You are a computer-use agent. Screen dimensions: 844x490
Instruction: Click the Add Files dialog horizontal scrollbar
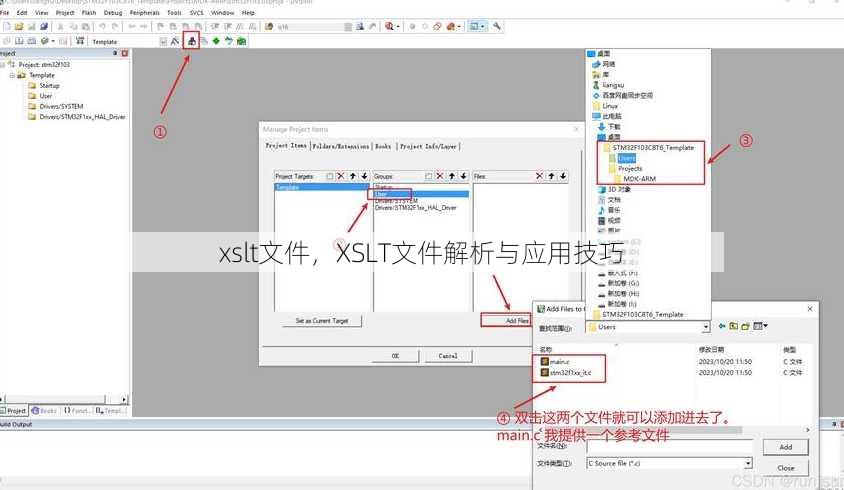[x=673, y=430]
